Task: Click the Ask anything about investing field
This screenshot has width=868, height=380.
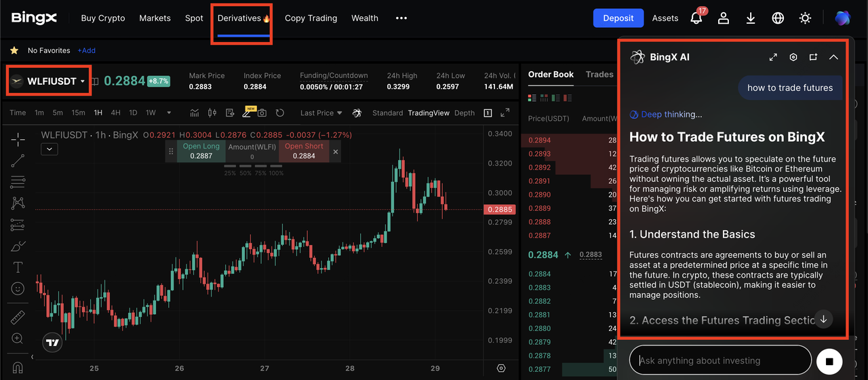Action: tap(720, 360)
